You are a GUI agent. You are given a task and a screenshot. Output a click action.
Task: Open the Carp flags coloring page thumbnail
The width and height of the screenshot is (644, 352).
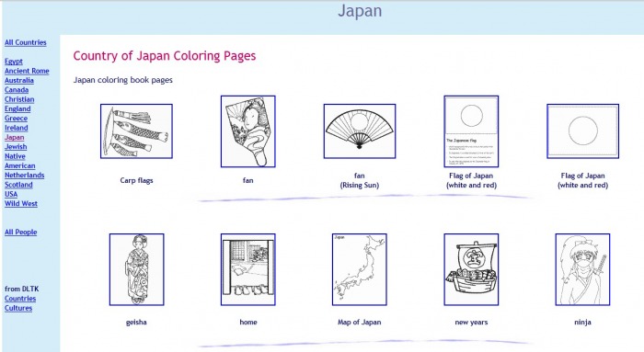[136, 131]
